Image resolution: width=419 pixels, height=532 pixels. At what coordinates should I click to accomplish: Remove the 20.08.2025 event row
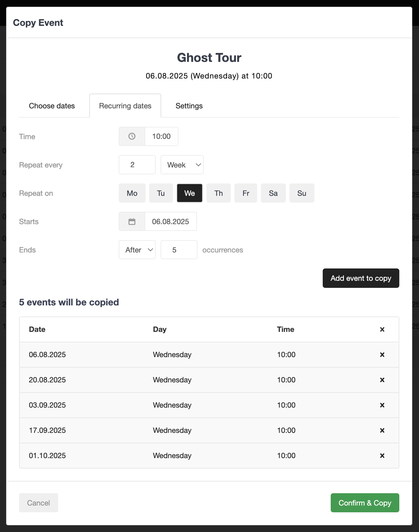[x=382, y=380]
